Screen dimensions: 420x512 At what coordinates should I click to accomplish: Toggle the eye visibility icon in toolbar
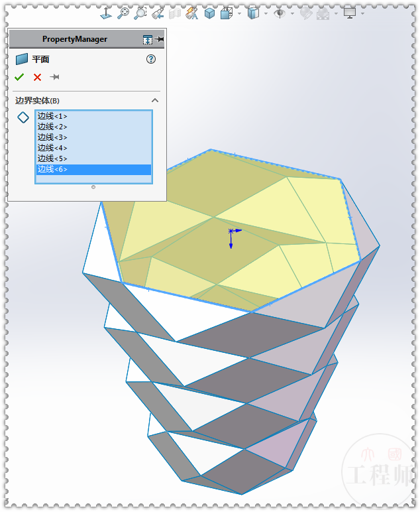point(280,13)
